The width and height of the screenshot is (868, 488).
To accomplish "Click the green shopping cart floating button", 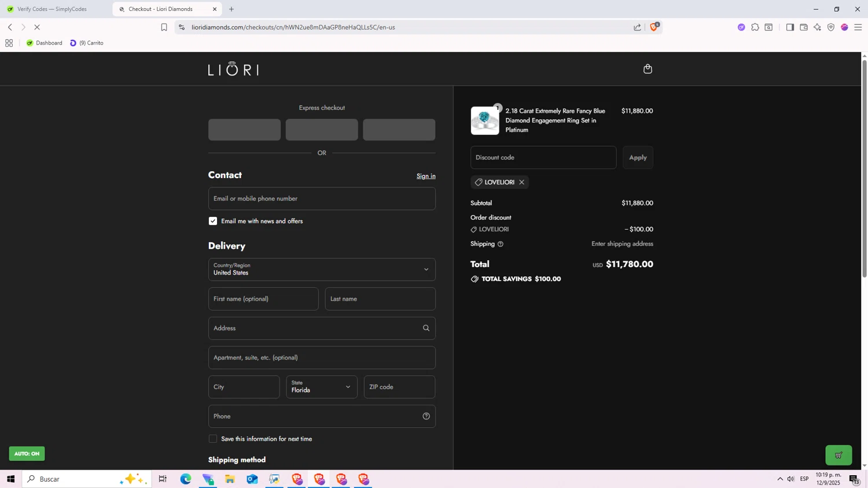I will pyautogui.click(x=838, y=455).
